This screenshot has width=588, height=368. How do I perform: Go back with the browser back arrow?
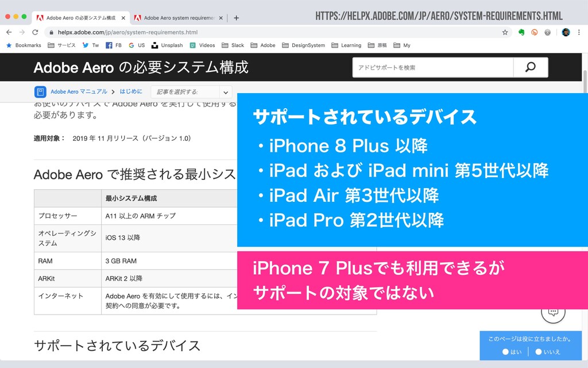(x=9, y=32)
